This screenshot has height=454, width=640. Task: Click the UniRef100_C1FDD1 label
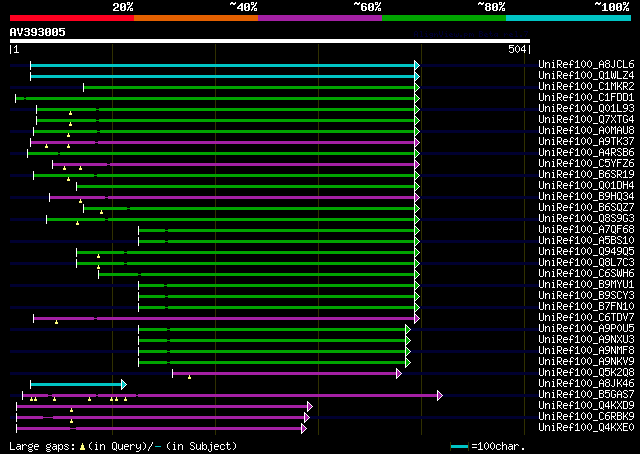(x=586, y=98)
